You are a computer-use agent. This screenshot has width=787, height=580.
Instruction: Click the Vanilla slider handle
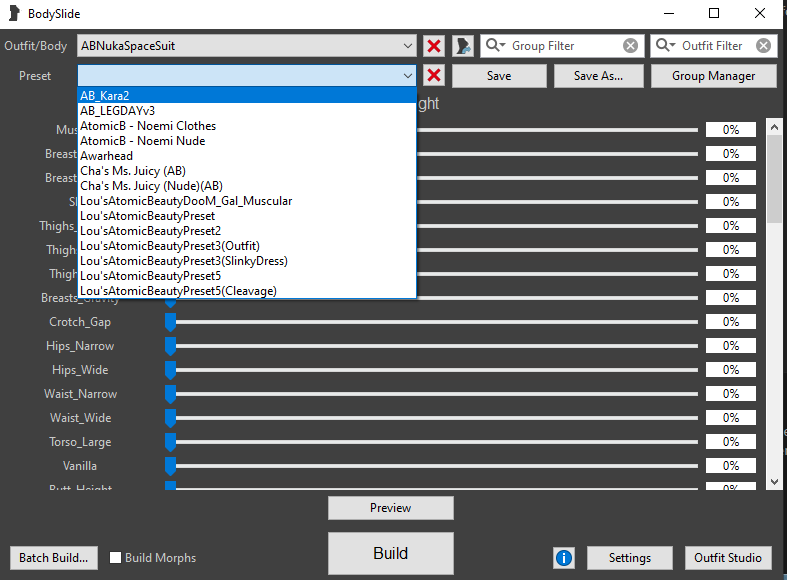(x=171, y=466)
